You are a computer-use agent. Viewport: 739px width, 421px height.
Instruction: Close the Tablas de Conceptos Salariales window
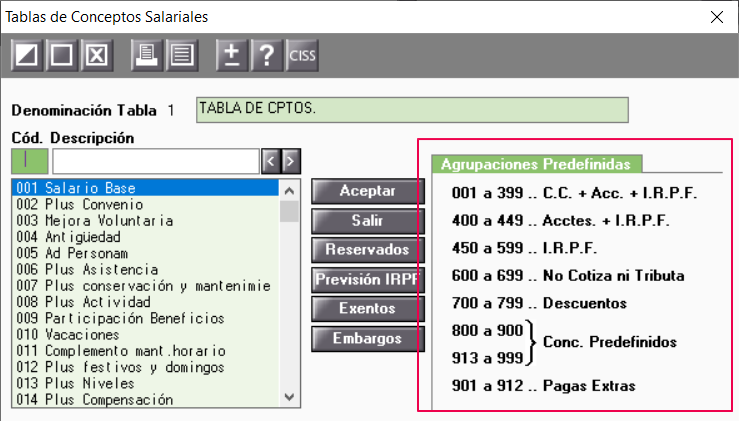(717, 17)
